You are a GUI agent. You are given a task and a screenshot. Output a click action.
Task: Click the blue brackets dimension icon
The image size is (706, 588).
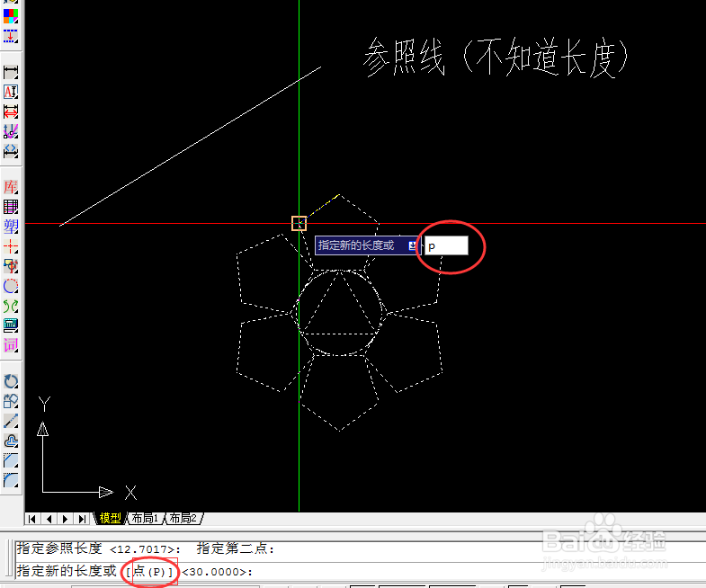click(x=11, y=151)
